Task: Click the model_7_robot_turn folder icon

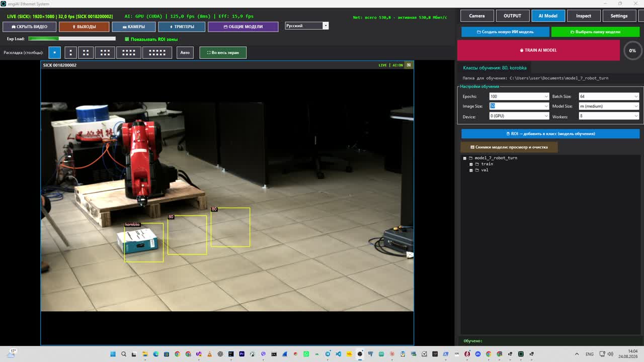Action: coord(471,158)
